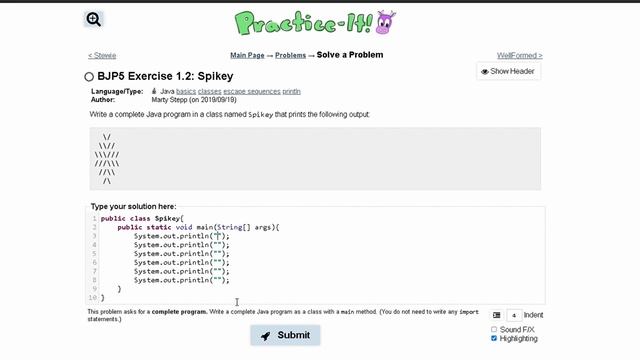
Task: Click the indent format icon
Action: tap(496, 315)
